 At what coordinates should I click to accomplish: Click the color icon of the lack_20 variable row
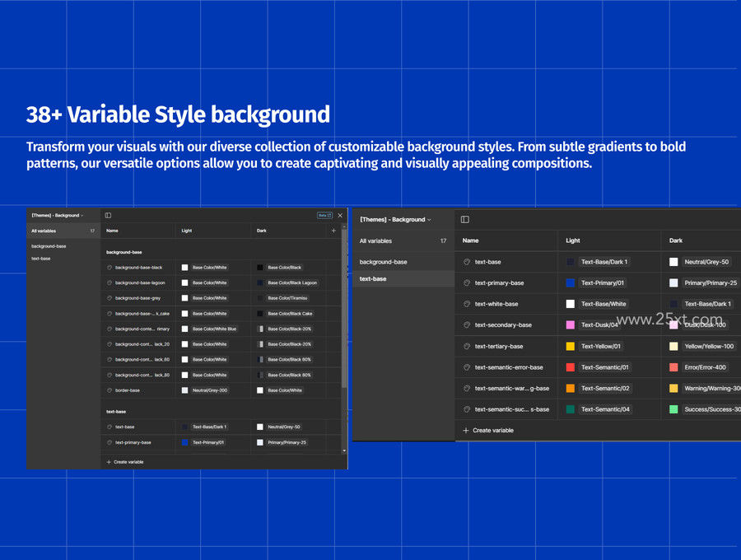110,344
